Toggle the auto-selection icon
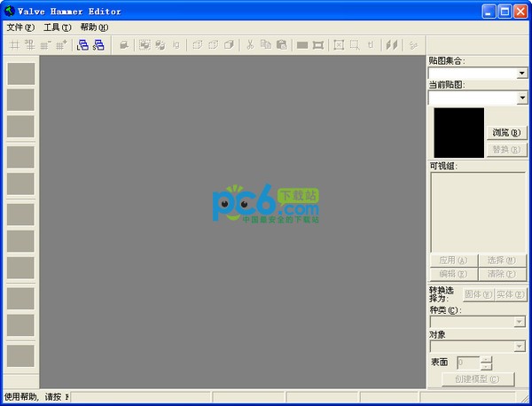532x406 pixels. click(x=355, y=45)
